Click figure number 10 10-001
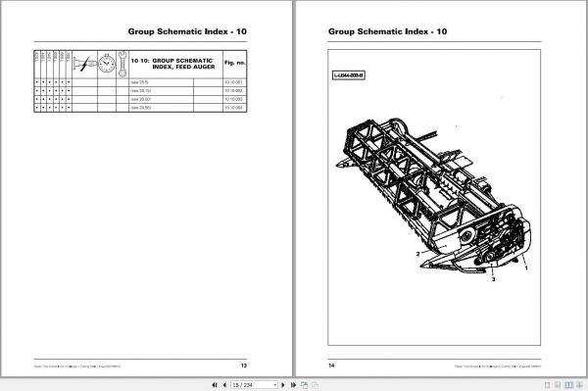 pyautogui.click(x=233, y=82)
